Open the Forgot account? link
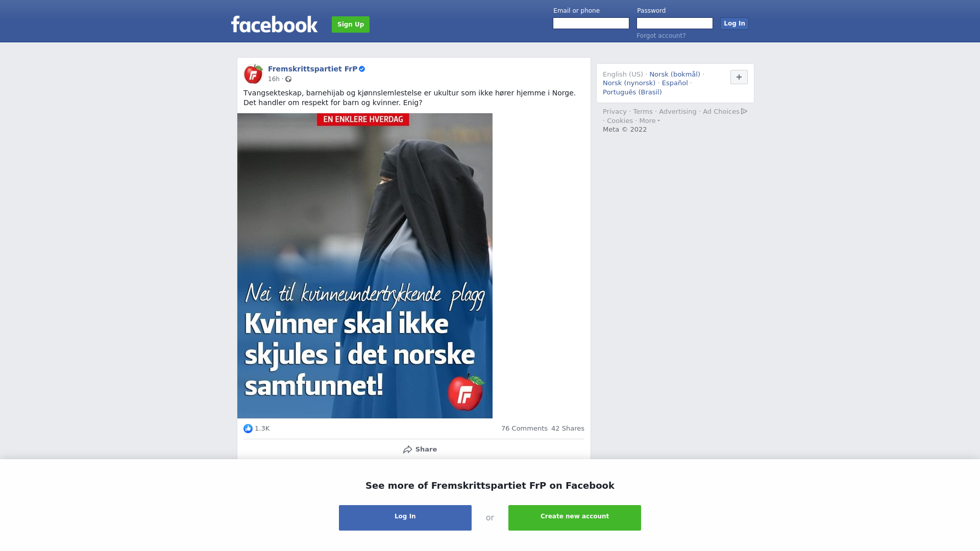The width and height of the screenshot is (980, 551). coord(661,36)
